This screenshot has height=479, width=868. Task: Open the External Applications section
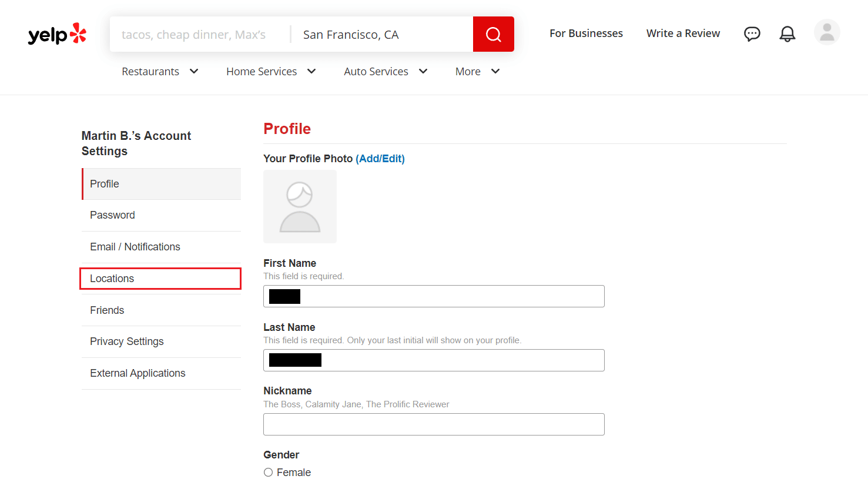[138, 373]
